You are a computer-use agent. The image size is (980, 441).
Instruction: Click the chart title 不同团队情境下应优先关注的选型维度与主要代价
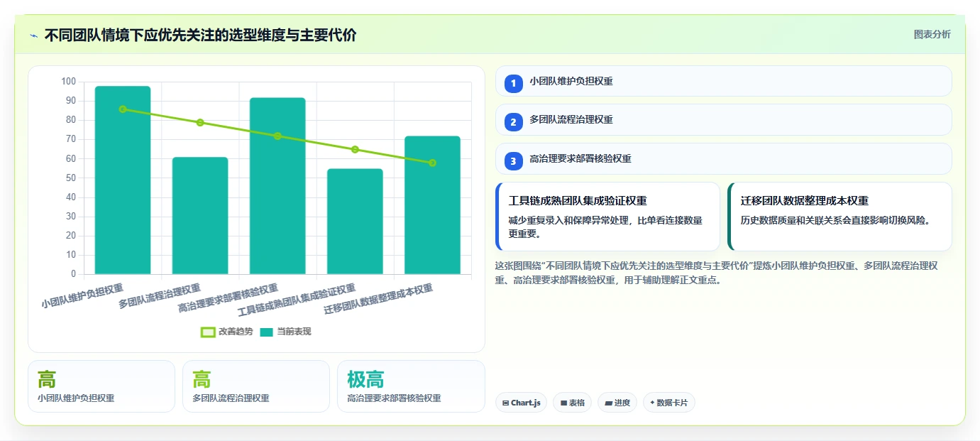coord(201,35)
